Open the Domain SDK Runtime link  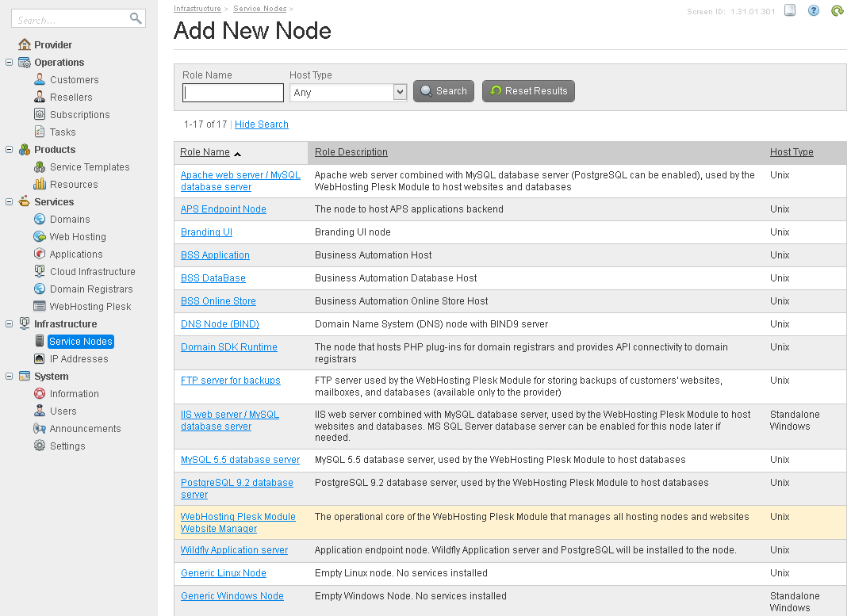229,346
